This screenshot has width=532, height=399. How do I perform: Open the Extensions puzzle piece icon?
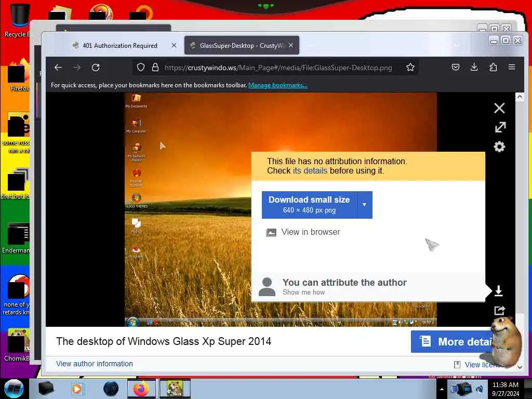click(493, 67)
